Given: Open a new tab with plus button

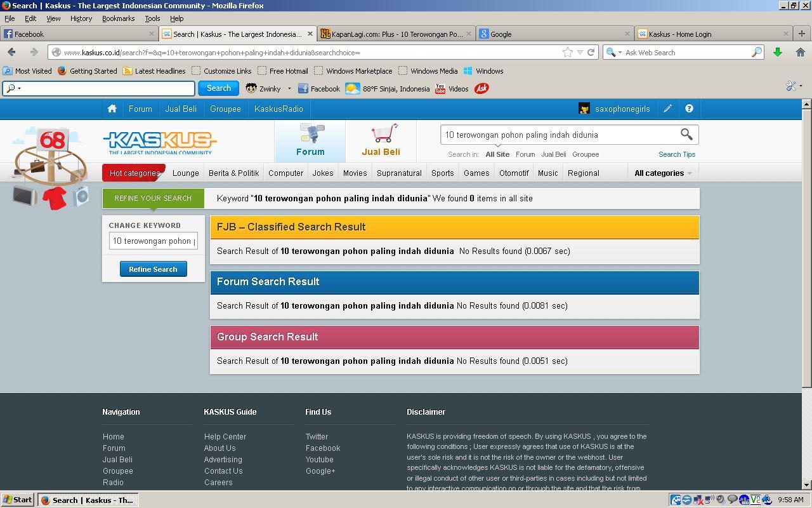Looking at the screenshot, I should point(801,34).
